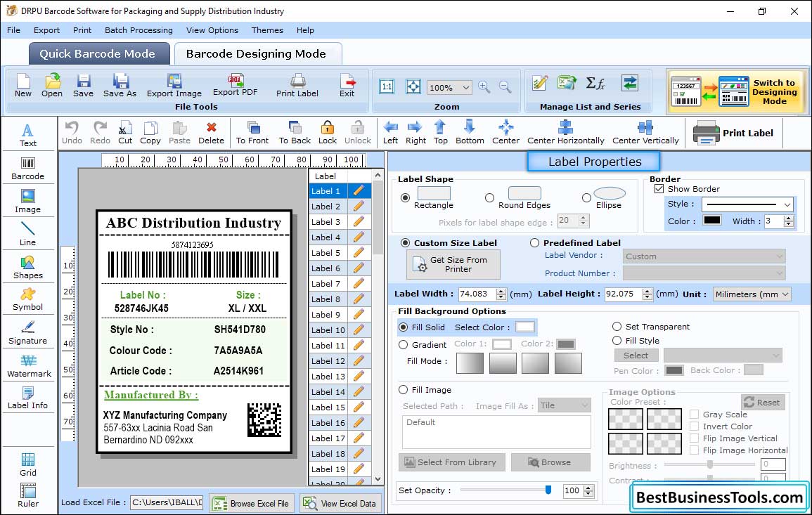
Task: Send object To Back
Action: pos(295,133)
